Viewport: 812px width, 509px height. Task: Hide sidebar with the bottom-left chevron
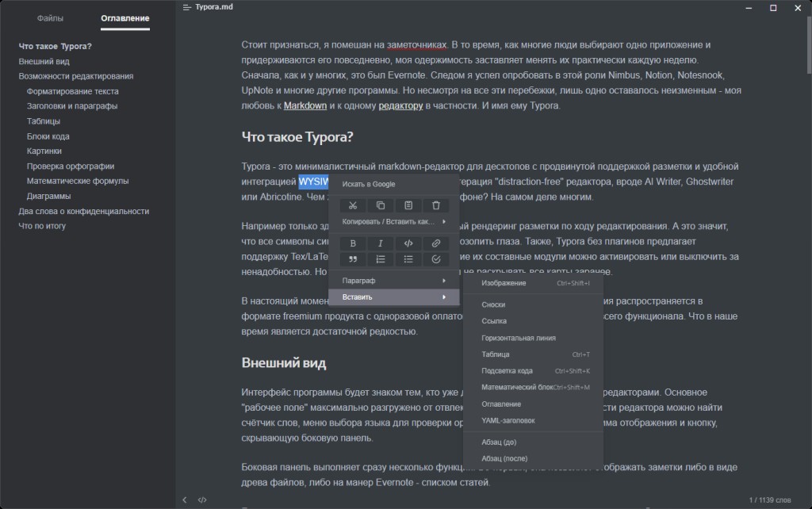click(x=184, y=499)
